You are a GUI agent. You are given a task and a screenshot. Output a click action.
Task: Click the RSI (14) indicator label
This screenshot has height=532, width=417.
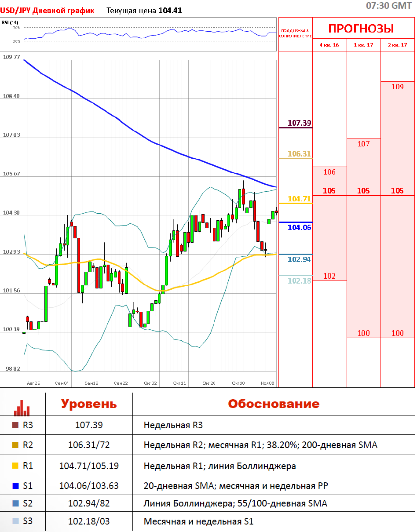point(10,22)
